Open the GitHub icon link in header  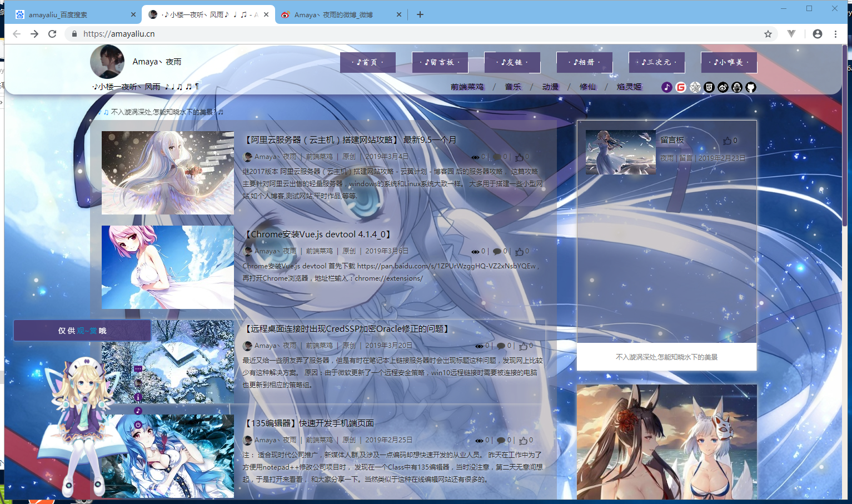[x=751, y=87]
